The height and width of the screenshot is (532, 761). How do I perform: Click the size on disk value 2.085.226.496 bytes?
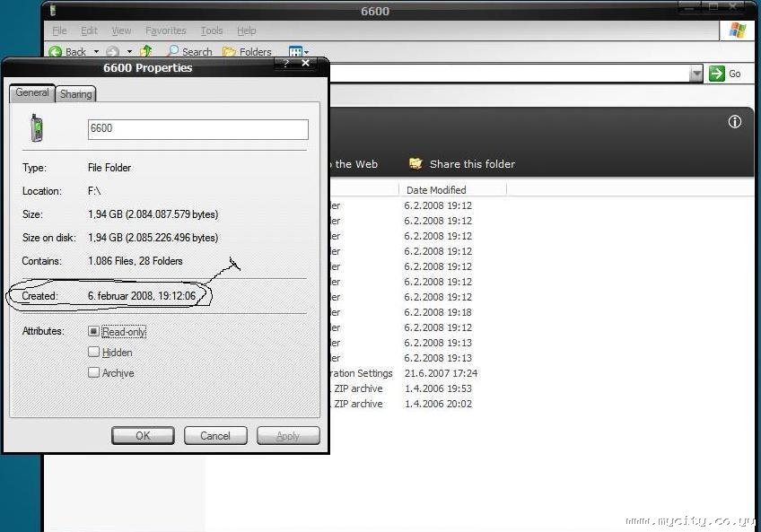[171, 238]
